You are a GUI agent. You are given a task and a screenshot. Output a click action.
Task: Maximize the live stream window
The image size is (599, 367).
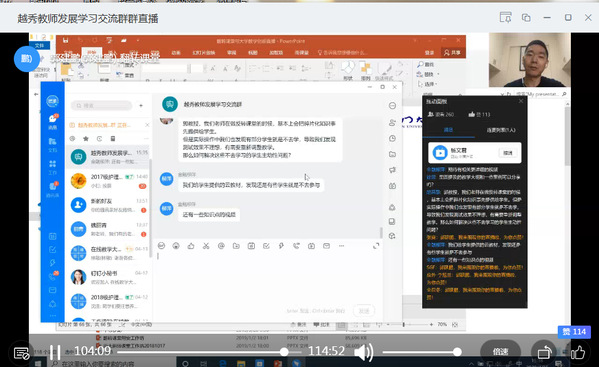568,18
